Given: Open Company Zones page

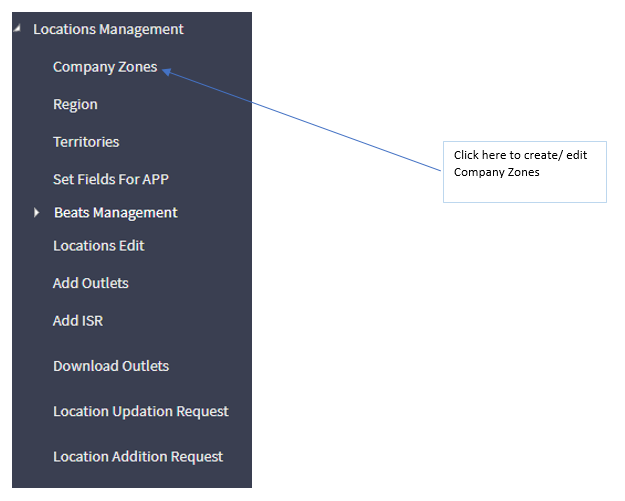Looking at the screenshot, I should coord(105,67).
